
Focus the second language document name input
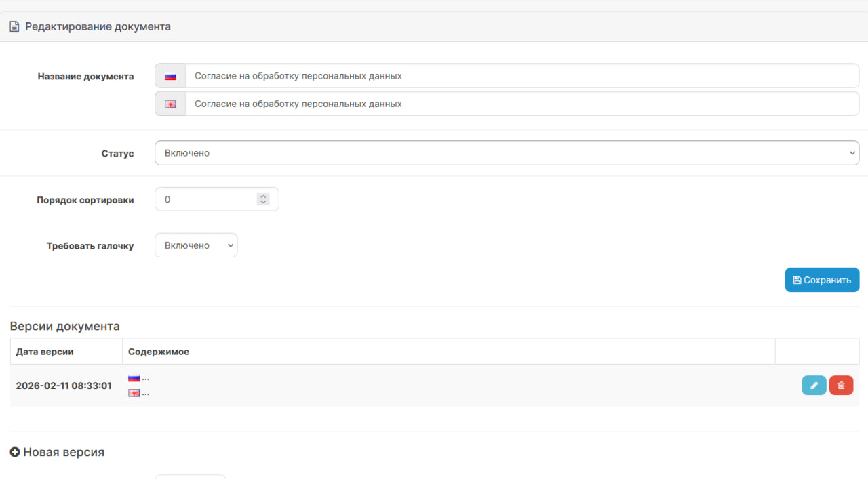coord(521,104)
